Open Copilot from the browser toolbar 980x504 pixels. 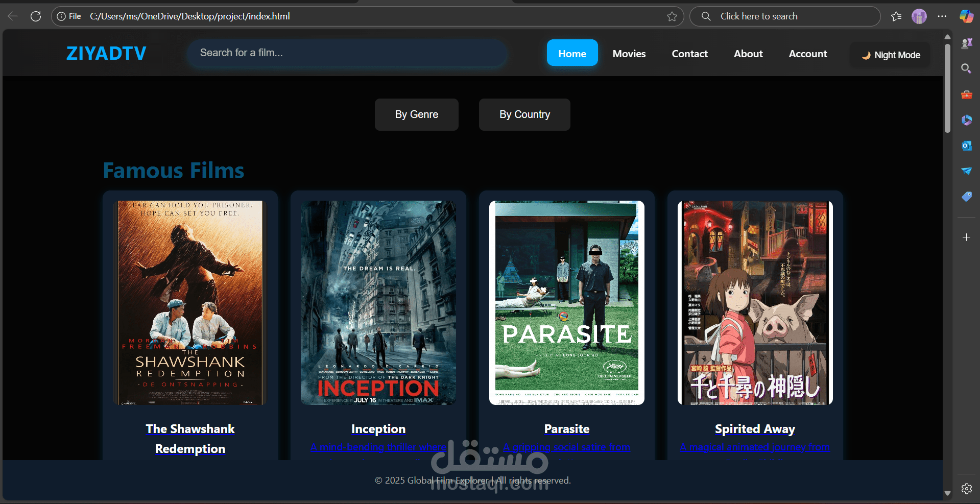[966, 16]
